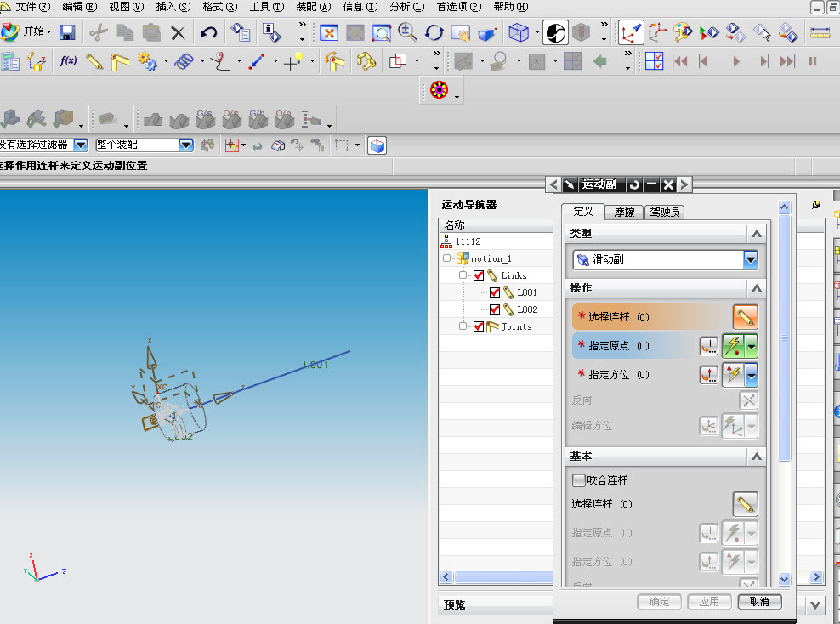Image resolution: width=840 pixels, height=624 pixels.
Task: Open the 文件 menu
Action: tap(32, 7)
